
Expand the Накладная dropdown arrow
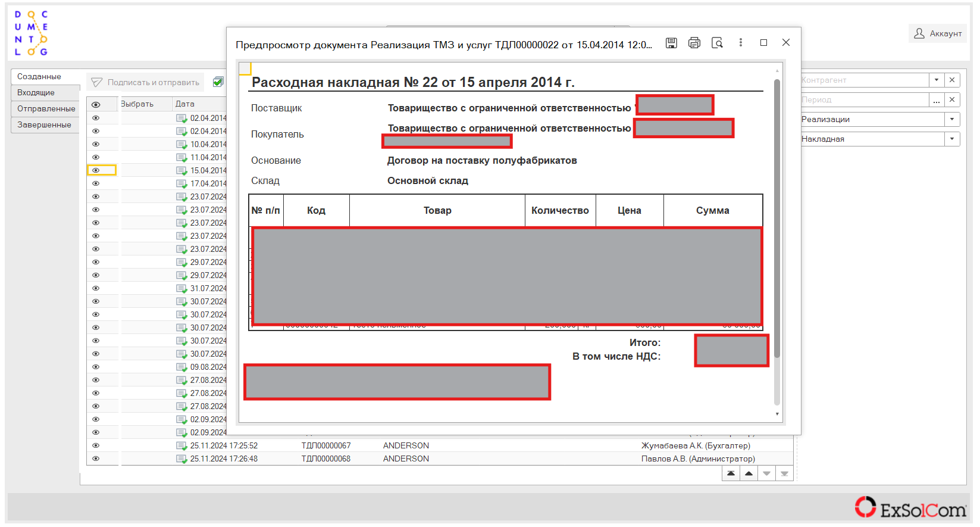pyautogui.click(x=952, y=139)
